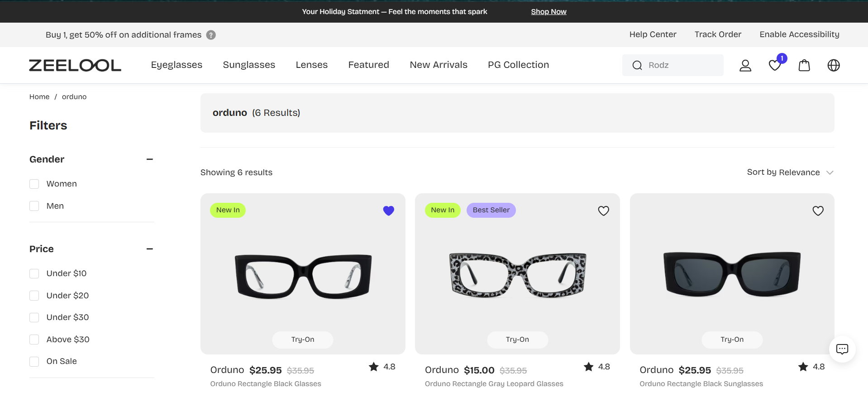Favorite the Orduno Black Sunglasses heart
This screenshot has height=397, width=868.
click(818, 210)
